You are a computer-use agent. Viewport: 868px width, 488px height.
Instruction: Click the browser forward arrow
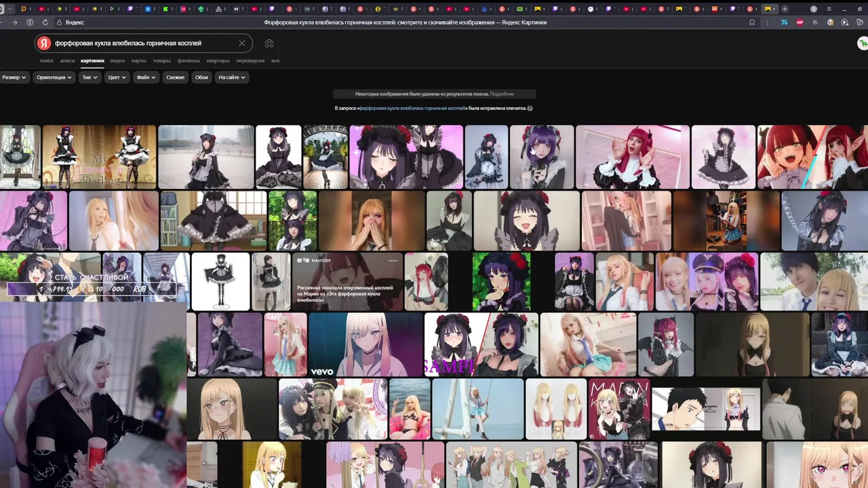click(x=15, y=22)
